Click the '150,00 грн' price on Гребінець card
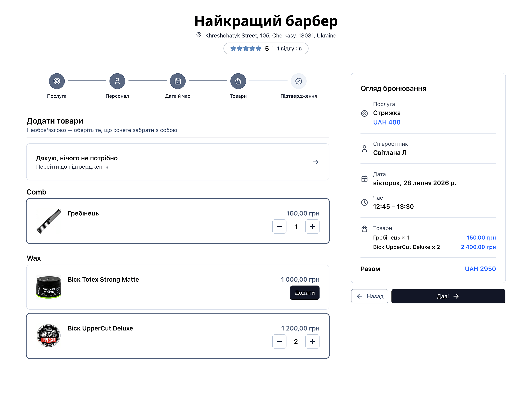This screenshot has height=399, width=532. [303, 213]
